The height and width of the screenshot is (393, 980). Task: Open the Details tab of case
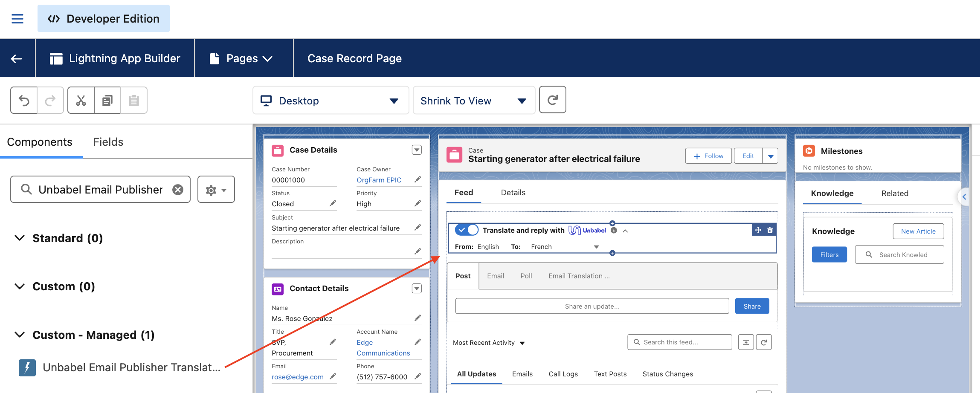click(x=513, y=193)
